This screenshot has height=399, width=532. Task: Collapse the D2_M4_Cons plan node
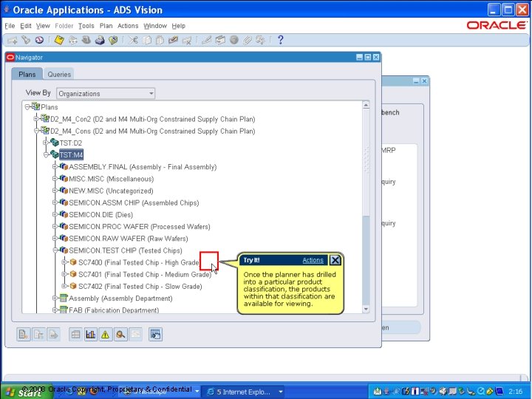[x=36, y=131]
